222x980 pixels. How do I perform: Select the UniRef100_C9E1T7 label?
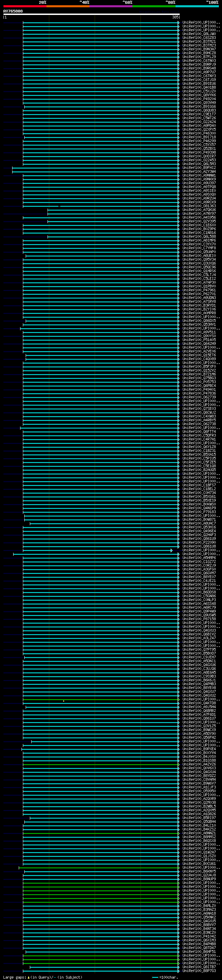coord(199,114)
